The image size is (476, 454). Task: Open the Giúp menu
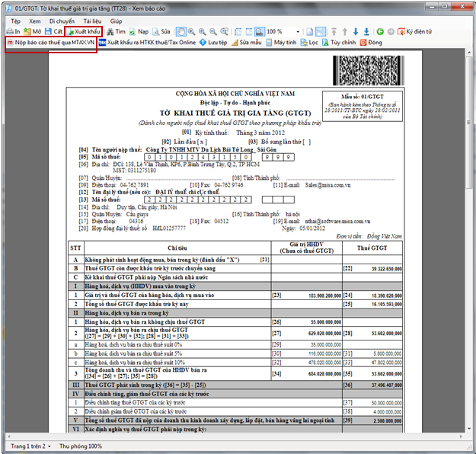click(x=117, y=21)
